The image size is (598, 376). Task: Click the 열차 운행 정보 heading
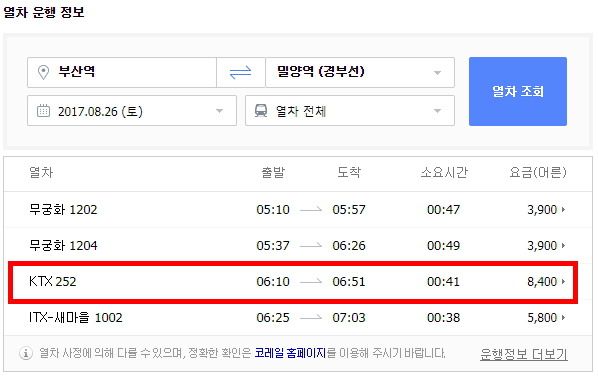[44, 12]
